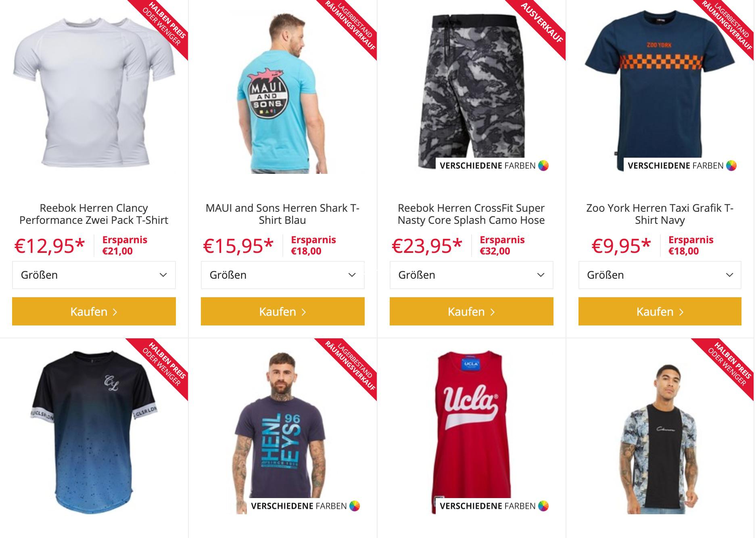Buy the MAUI and Sons Shark T-Shirt
This screenshot has width=756, height=538.
[x=283, y=311]
